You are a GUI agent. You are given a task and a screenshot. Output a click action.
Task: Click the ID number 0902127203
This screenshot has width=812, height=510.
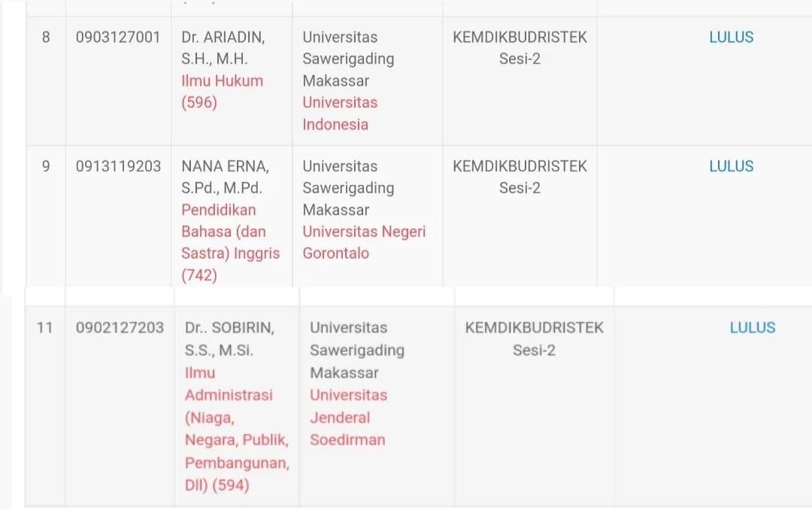pos(120,327)
